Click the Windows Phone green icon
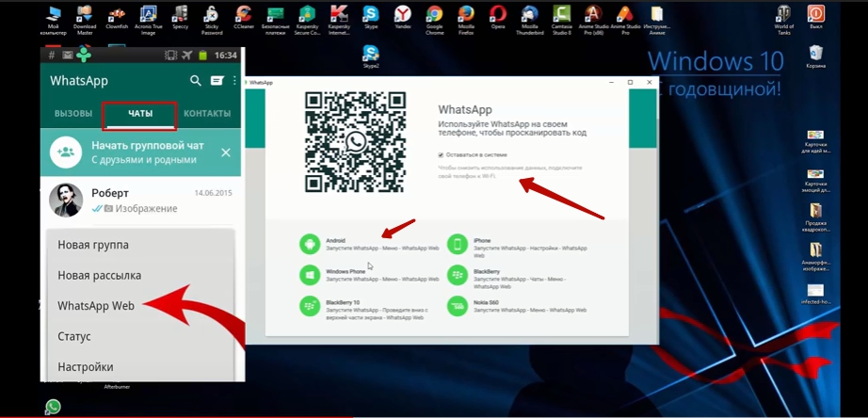 pos(310,275)
